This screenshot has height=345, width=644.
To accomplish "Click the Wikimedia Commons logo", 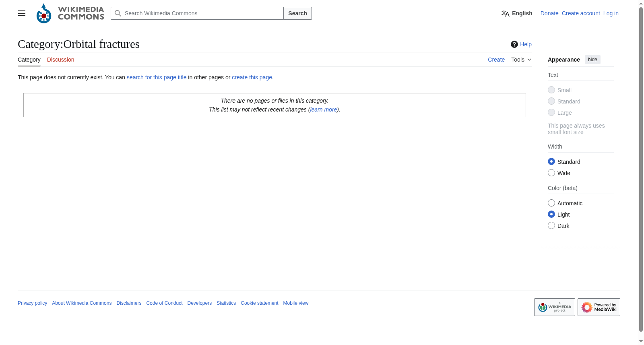I will click(70, 13).
